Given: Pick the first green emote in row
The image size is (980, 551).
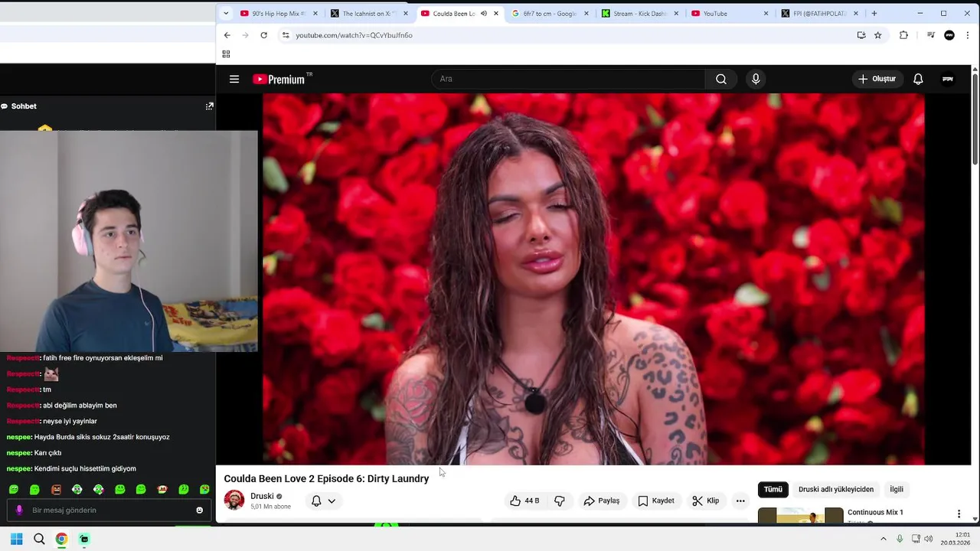Looking at the screenshot, I should pyautogui.click(x=13, y=489).
